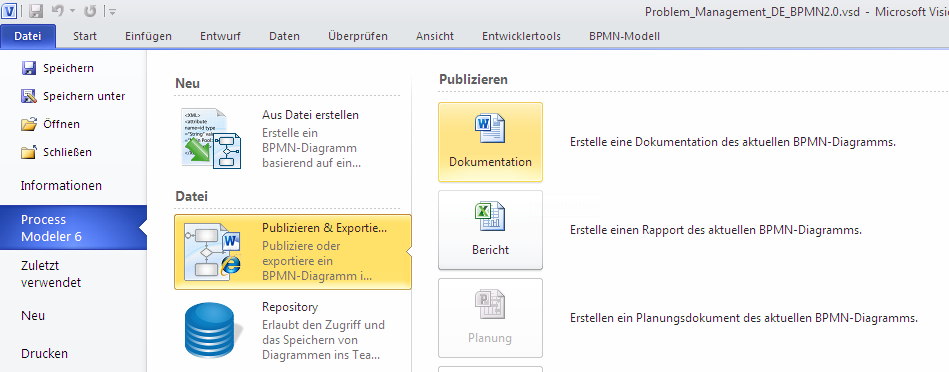
Task: Open the Informationen section
Action: (61, 186)
